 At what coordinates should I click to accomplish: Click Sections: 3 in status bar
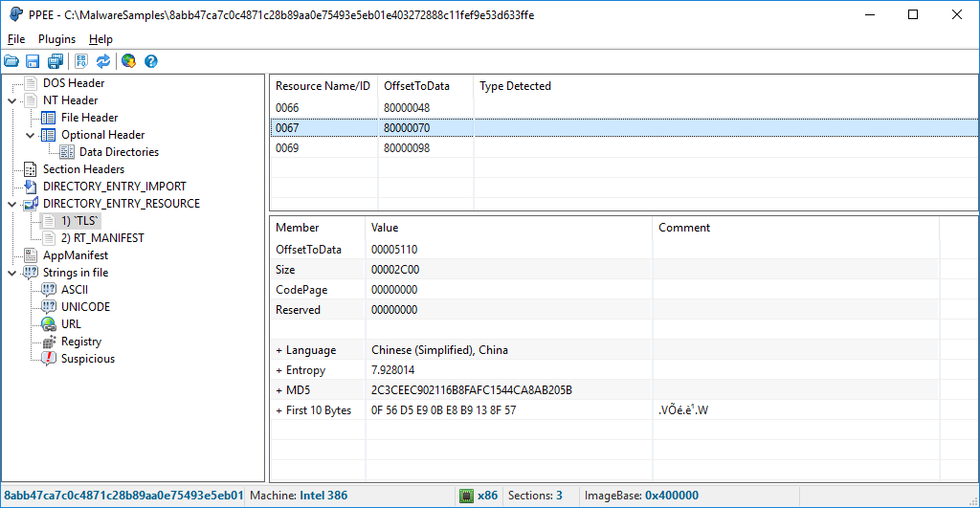point(535,497)
